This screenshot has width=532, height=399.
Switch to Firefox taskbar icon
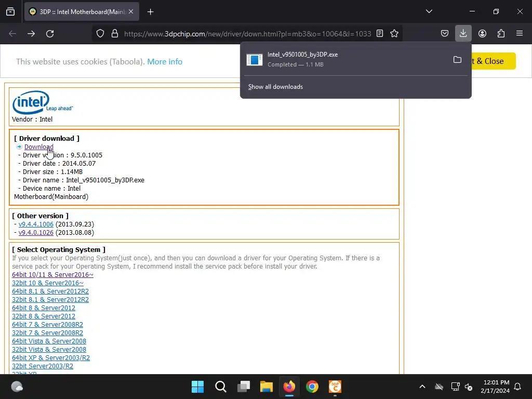click(x=289, y=387)
